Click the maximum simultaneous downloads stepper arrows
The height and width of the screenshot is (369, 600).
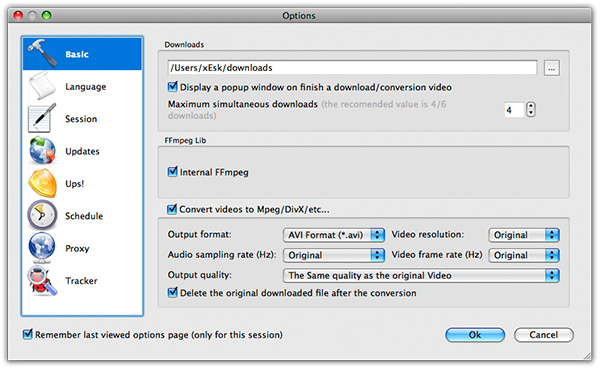click(x=531, y=109)
